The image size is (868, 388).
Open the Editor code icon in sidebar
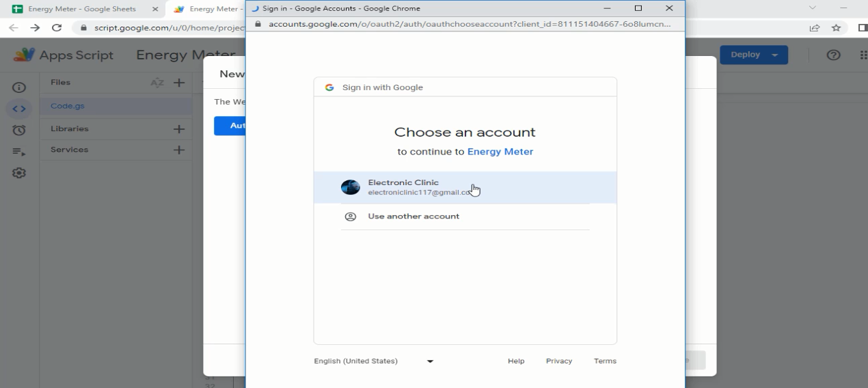(19, 109)
